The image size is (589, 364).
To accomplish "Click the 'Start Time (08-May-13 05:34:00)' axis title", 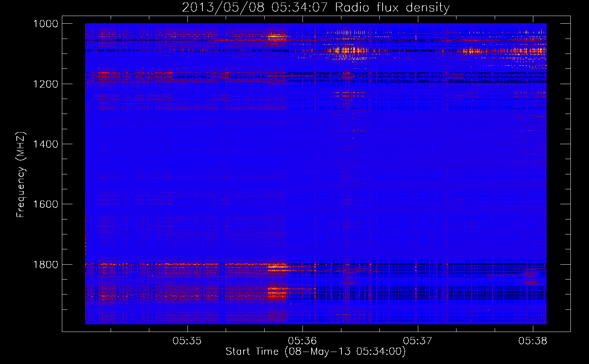I will (x=316, y=352).
